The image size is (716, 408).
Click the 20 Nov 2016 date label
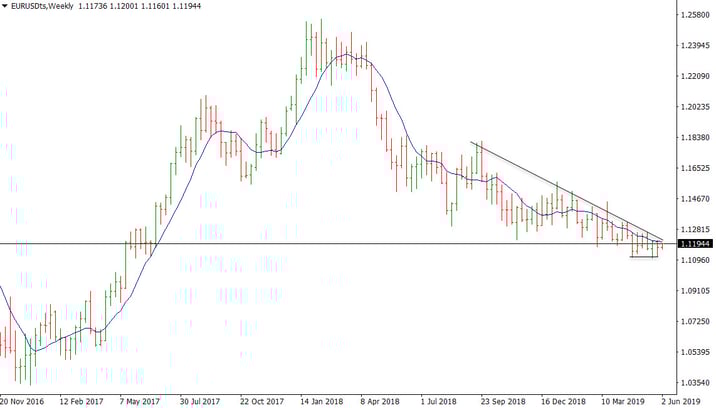(22, 402)
